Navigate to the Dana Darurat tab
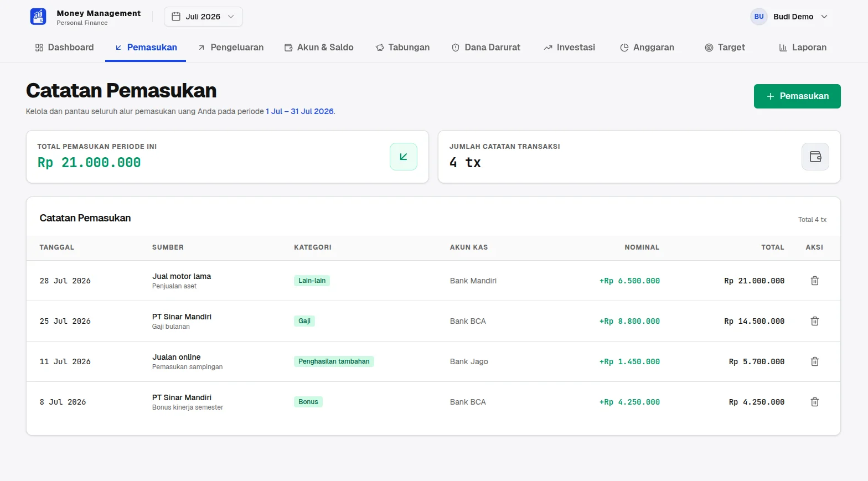The height and width of the screenshot is (481, 868). (486, 48)
